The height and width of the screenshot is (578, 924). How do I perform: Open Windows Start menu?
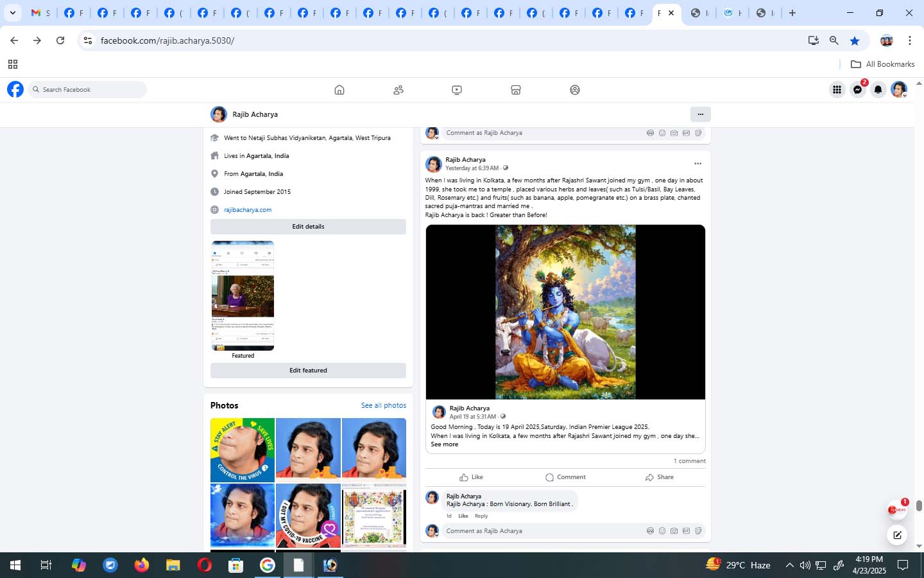click(15, 565)
